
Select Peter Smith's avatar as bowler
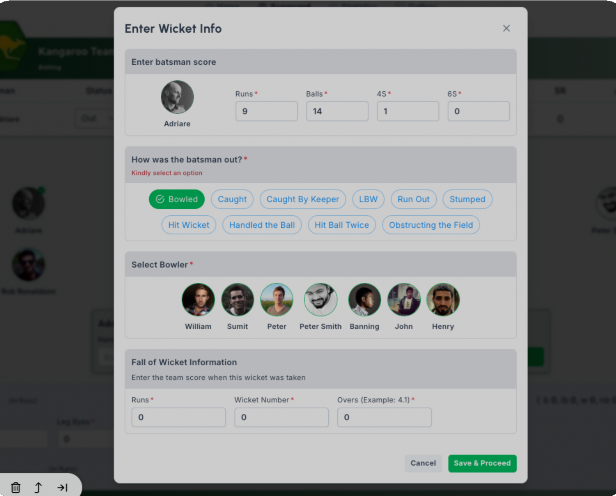tap(320, 300)
